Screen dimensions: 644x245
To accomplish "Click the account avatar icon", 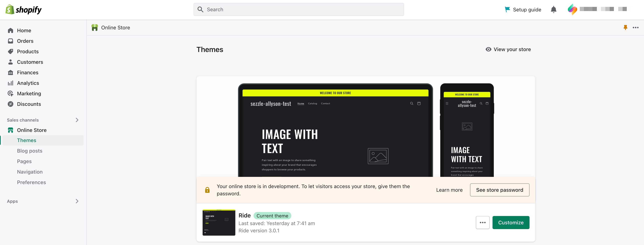I will click(572, 9).
